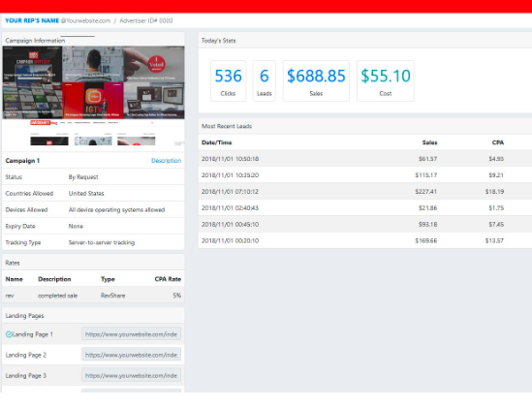
Task: Click the $227.41 sales value
Action: (x=425, y=192)
